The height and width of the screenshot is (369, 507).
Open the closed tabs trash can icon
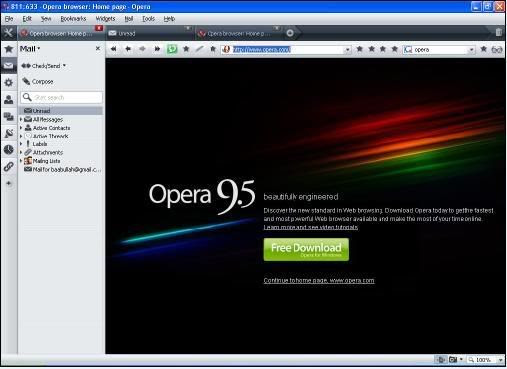[x=499, y=32]
